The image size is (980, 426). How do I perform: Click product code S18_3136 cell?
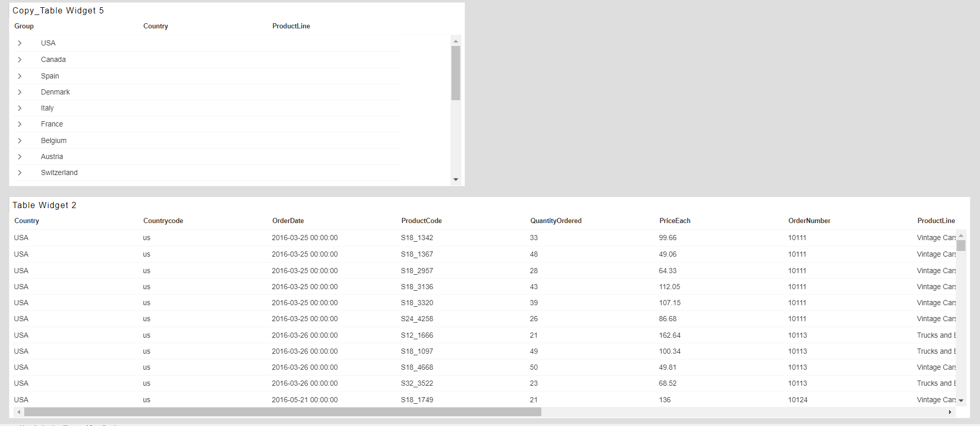click(417, 287)
